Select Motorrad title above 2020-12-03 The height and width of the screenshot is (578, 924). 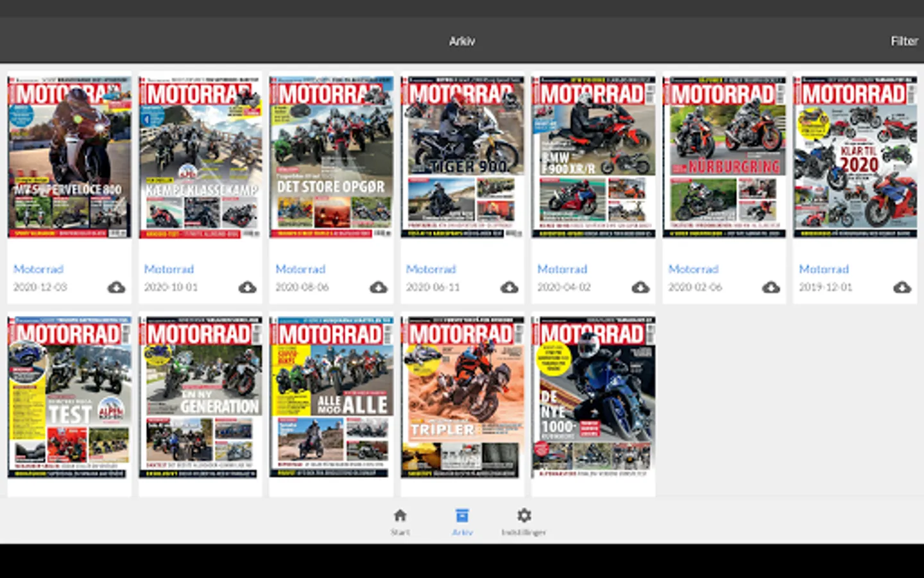(38, 269)
